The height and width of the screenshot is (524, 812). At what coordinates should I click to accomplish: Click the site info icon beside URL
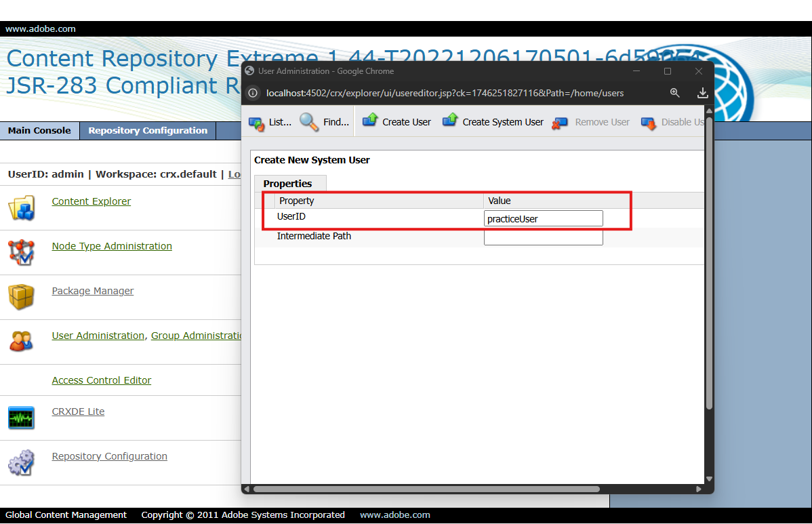[253, 93]
